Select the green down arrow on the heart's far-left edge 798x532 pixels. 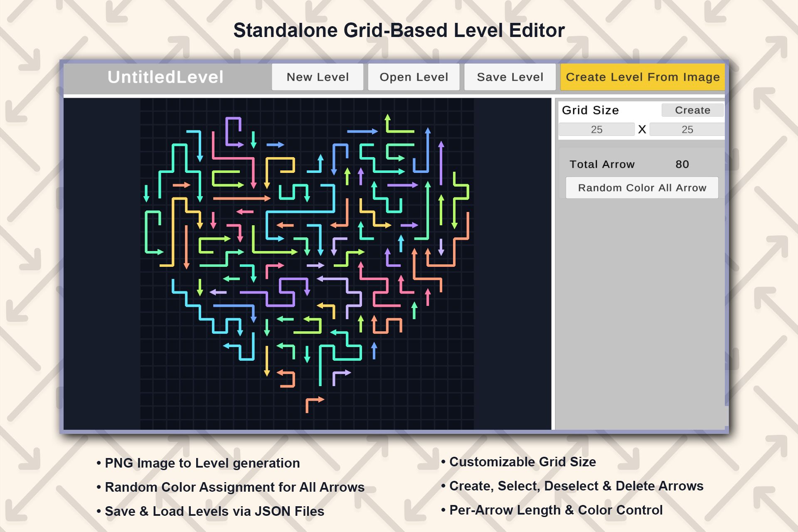146,193
